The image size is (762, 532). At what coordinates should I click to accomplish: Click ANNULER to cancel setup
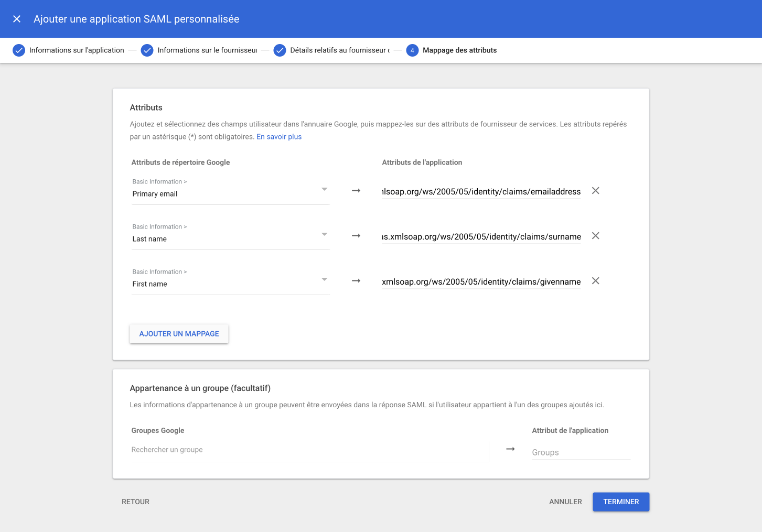click(565, 502)
